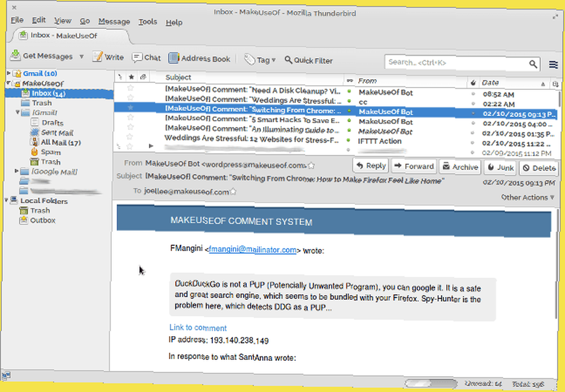Open the Sent Mail folder

coord(52,133)
